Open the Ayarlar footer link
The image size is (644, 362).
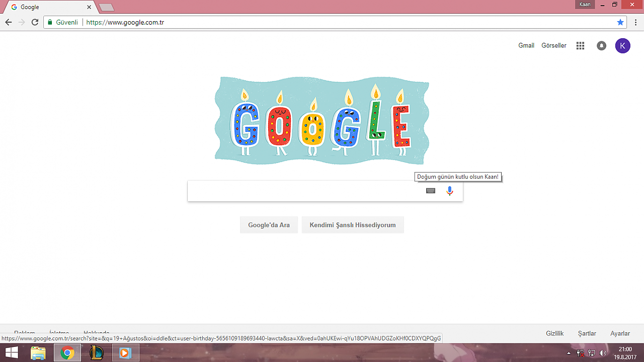[620, 333]
